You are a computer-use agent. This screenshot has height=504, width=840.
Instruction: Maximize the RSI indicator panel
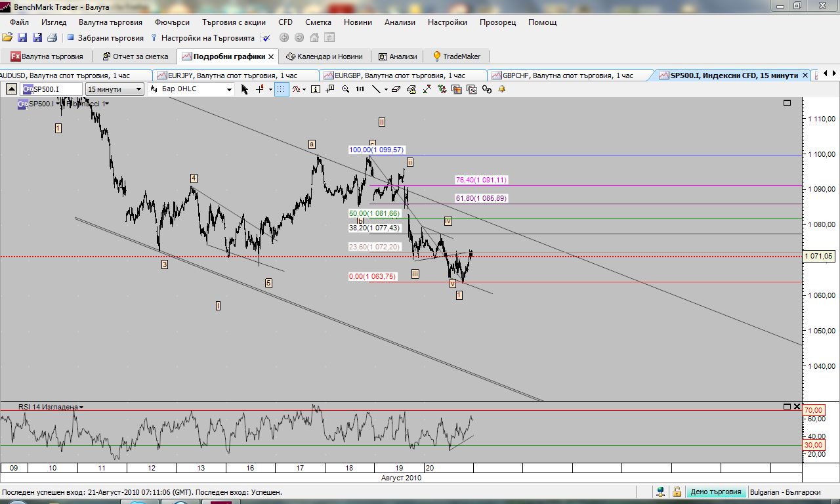tap(787, 407)
